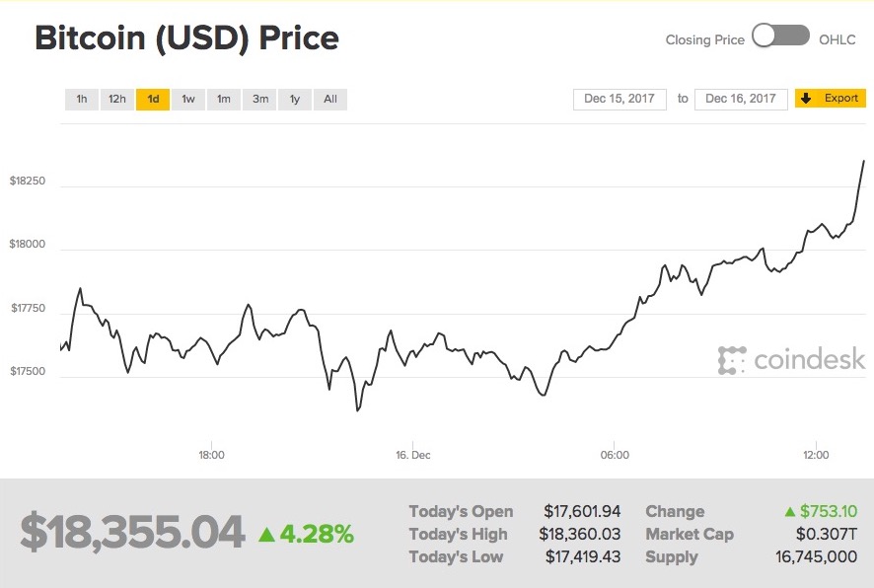This screenshot has height=588, width=874.
Task: Click the green arrow next to $753.10
Action: (x=789, y=512)
